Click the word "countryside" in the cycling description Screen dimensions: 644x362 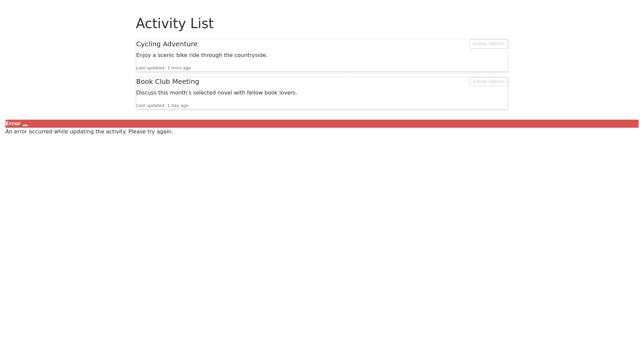coord(250,55)
